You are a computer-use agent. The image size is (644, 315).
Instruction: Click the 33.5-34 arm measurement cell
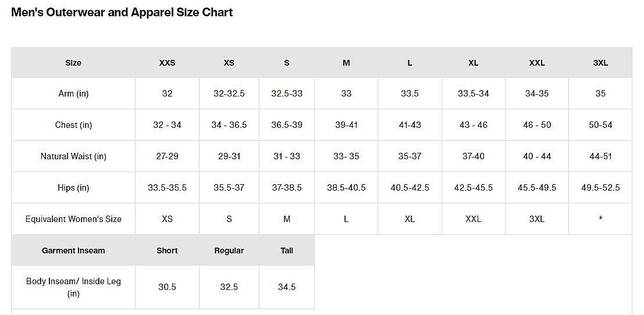(474, 94)
